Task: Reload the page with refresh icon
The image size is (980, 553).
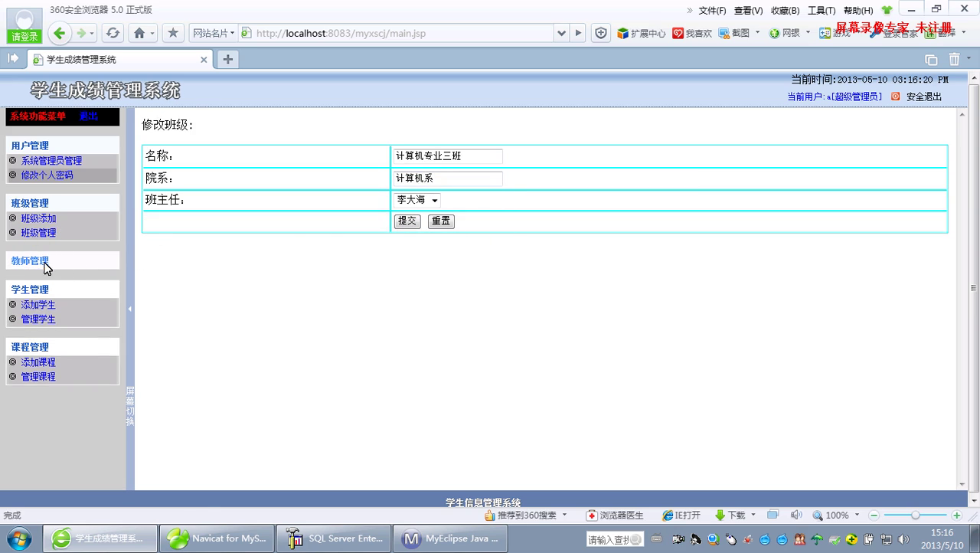Action: [113, 33]
